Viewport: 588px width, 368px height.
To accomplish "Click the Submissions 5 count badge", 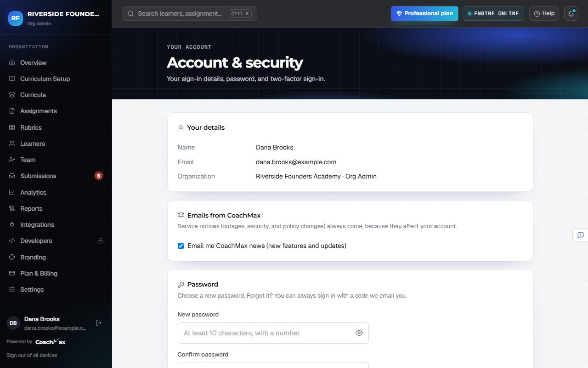I will tap(98, 176).
